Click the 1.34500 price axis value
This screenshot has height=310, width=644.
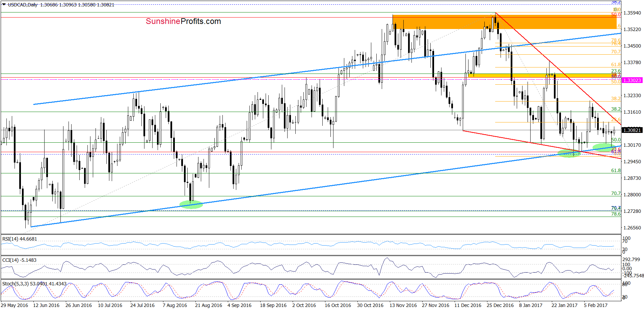pyautogui.click(x=632, y=46)
